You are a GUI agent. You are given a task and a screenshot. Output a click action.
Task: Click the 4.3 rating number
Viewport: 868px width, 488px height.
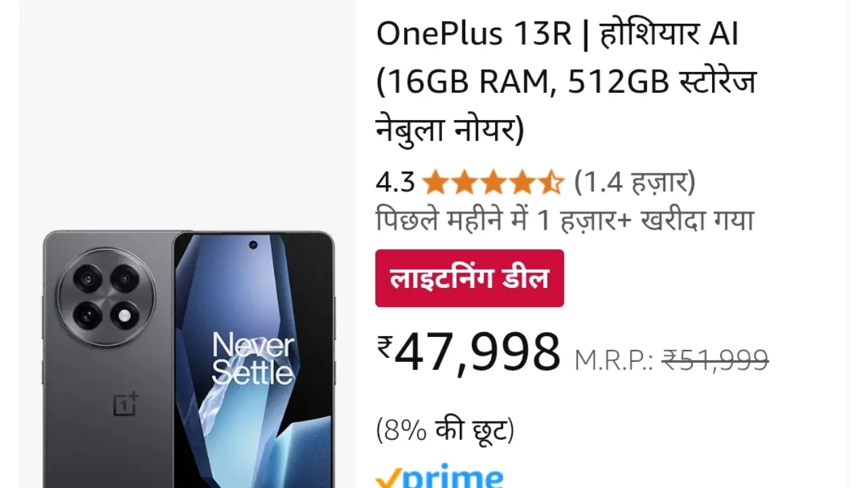[x=395, y=182]
